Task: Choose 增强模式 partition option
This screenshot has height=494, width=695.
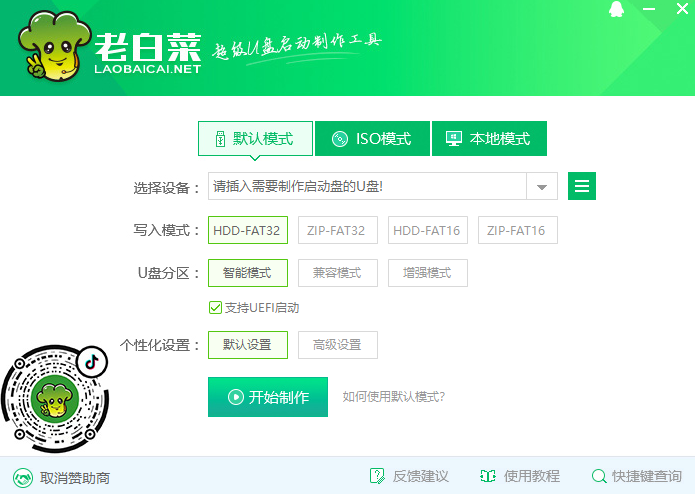Action: pyautogui.click(x=428, y=273)
